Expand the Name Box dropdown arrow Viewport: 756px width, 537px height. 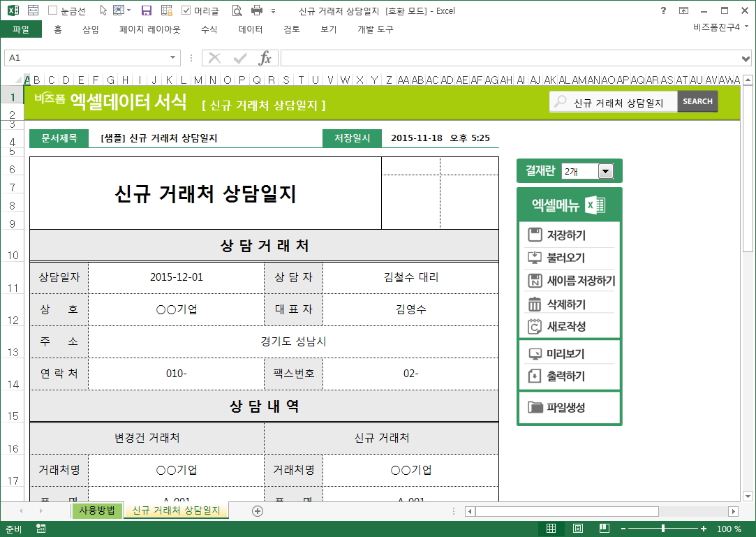click(173, 58)
